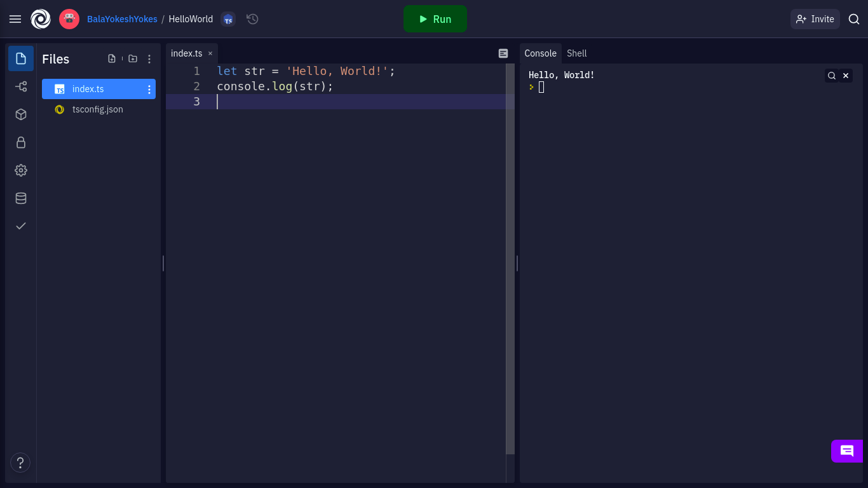The height and width of the screenshot is (488, 868).
Task: Click the search icon in top right corner
Action: [854, 19]
